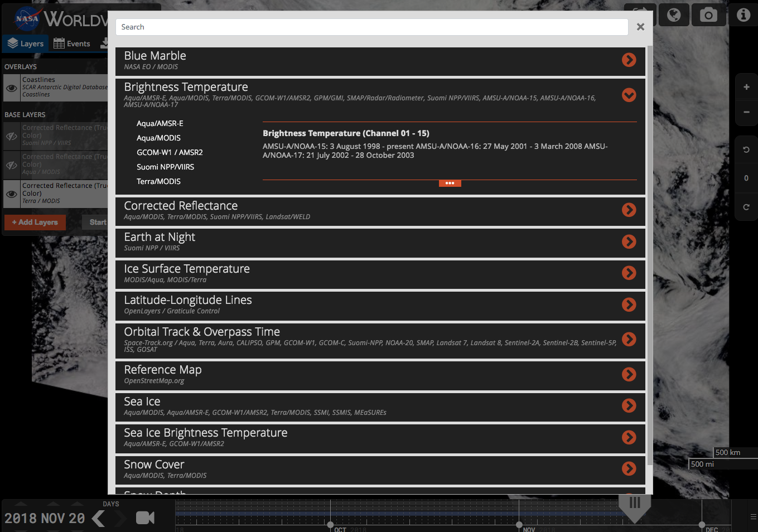Switch to the Events tab

coord(72,43)
